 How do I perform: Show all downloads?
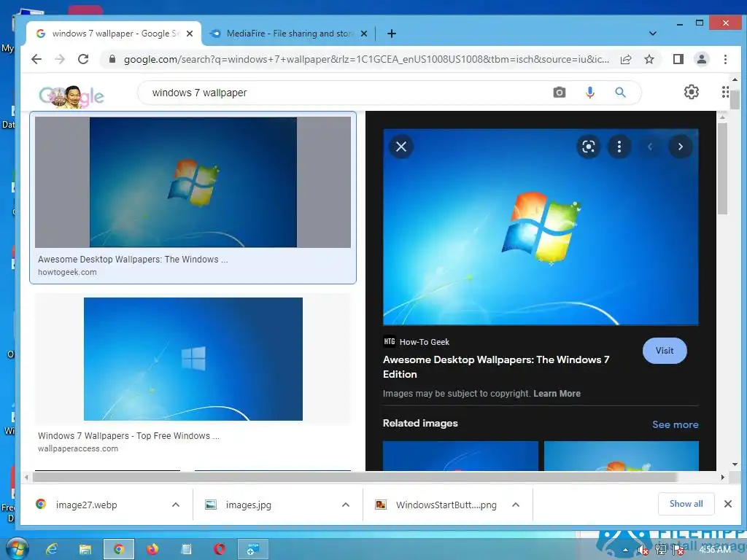tap(686, 504)
